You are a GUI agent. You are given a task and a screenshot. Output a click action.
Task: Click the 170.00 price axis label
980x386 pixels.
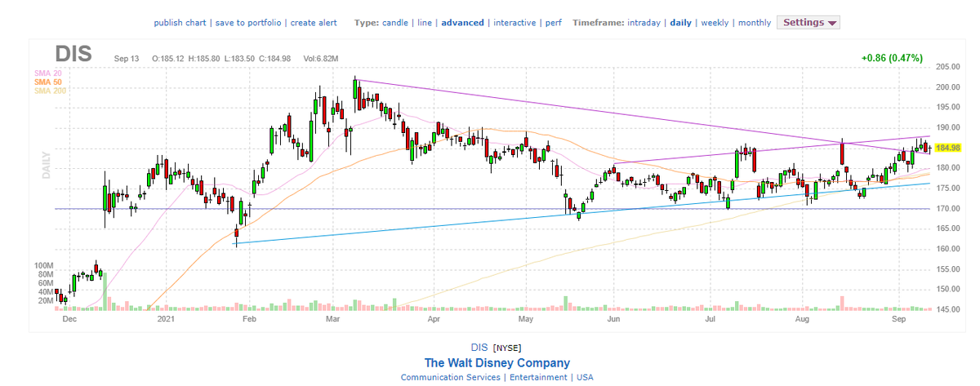pos(948,209)
